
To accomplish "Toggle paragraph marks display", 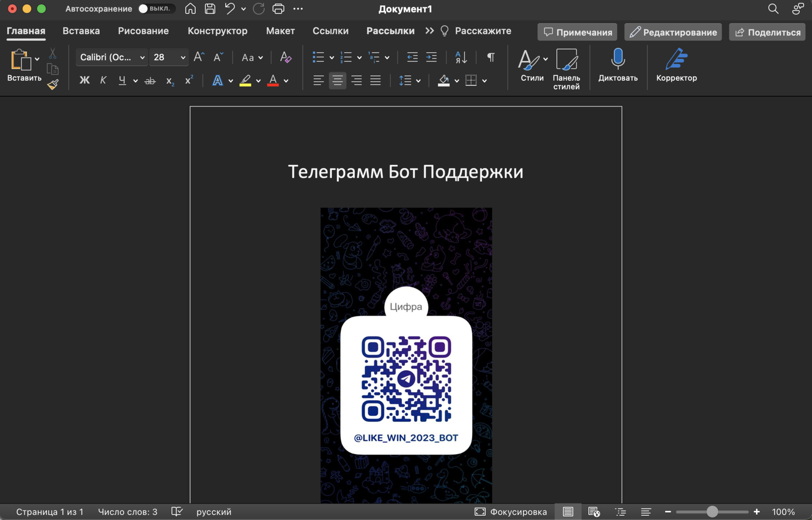I will point(491,57).
